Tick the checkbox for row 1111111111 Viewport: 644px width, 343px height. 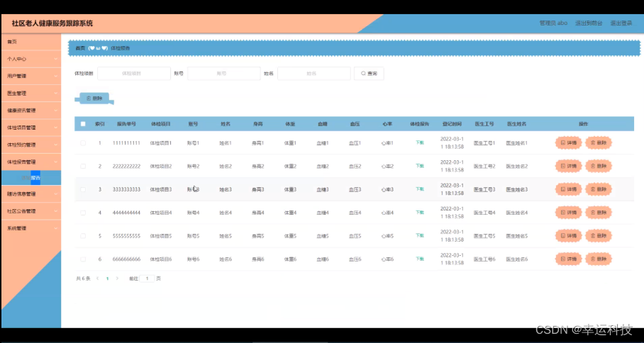click(x=83, y=143)
